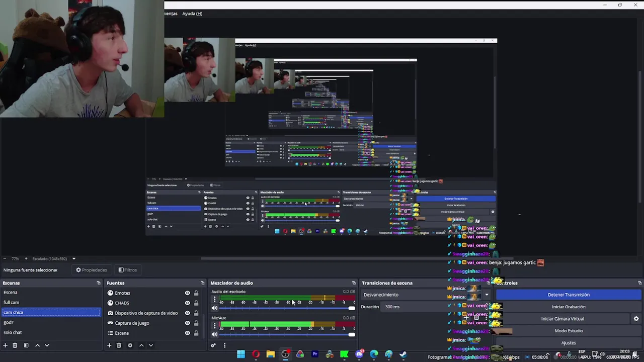This screenshot has width=644, height=362.
Task: Hide Dispositivo de captura de video source
Action: 187,313
